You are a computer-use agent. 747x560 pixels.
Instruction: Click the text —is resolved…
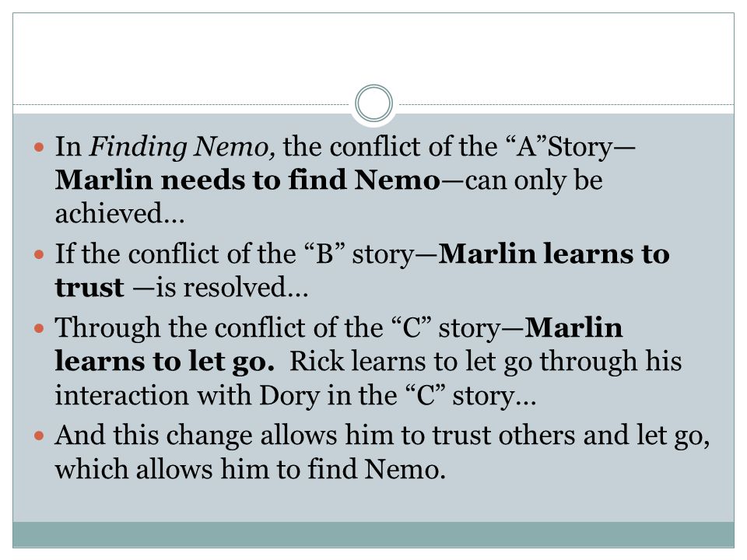220,288
